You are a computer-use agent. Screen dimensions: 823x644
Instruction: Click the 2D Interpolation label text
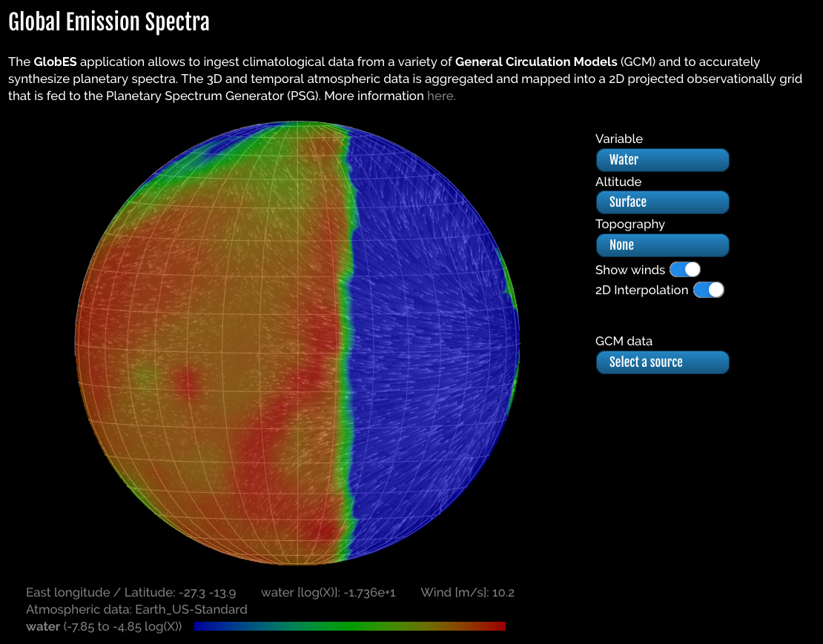point(641,290)
